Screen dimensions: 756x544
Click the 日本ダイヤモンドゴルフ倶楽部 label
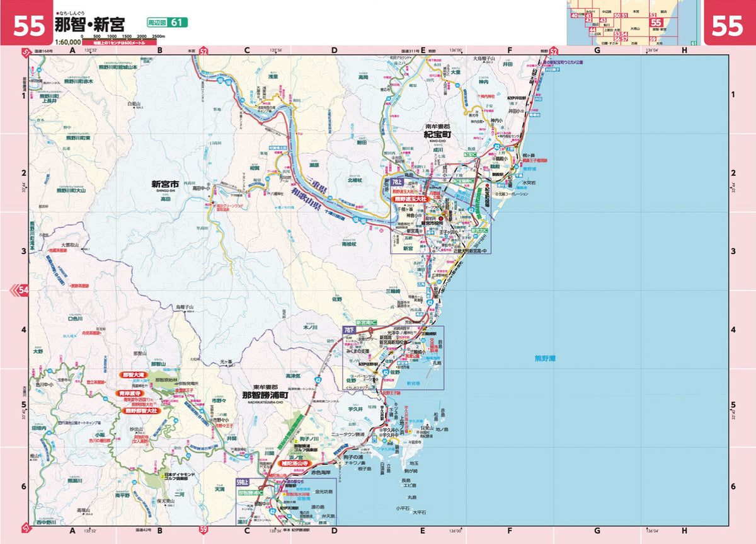(180, 477)
